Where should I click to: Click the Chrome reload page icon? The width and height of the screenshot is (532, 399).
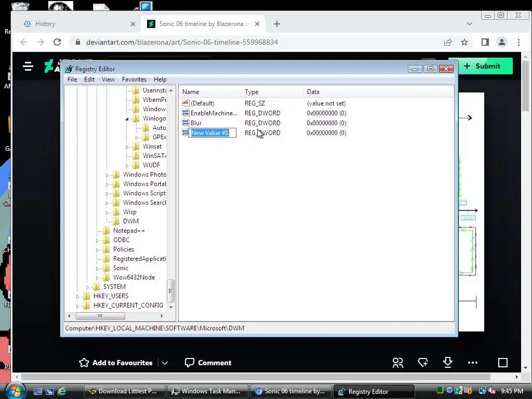[x=57, y=42]
